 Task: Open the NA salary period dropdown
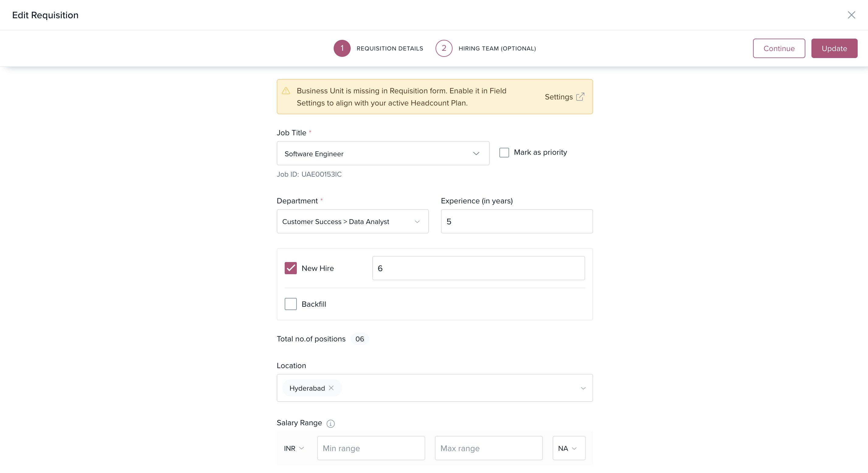tap(568, 448)
